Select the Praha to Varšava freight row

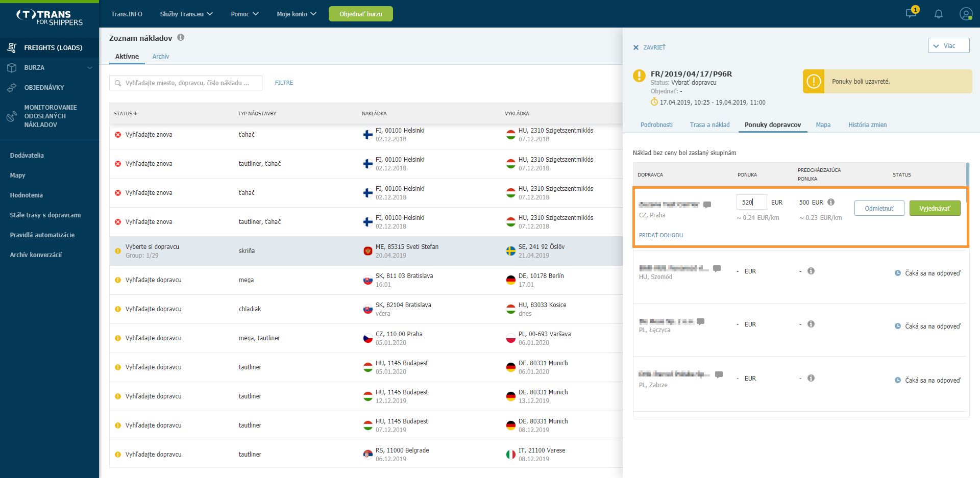coord(366,338)
